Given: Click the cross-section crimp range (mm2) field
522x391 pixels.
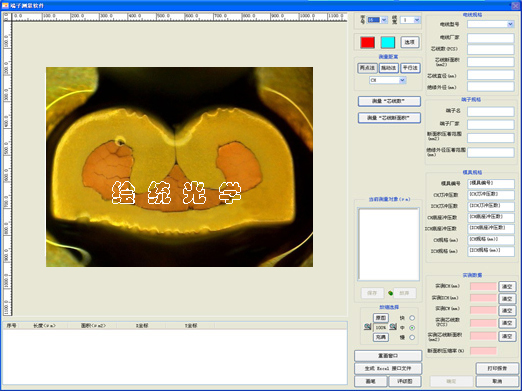Looking at the screenshot, I should click(x=491, y=138).
